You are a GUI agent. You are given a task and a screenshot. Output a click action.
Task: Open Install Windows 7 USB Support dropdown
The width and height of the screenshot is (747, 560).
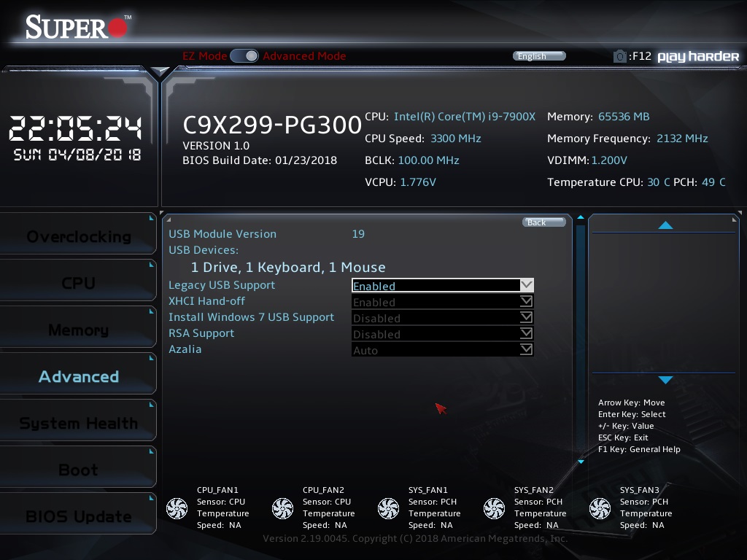click(443, 318)
